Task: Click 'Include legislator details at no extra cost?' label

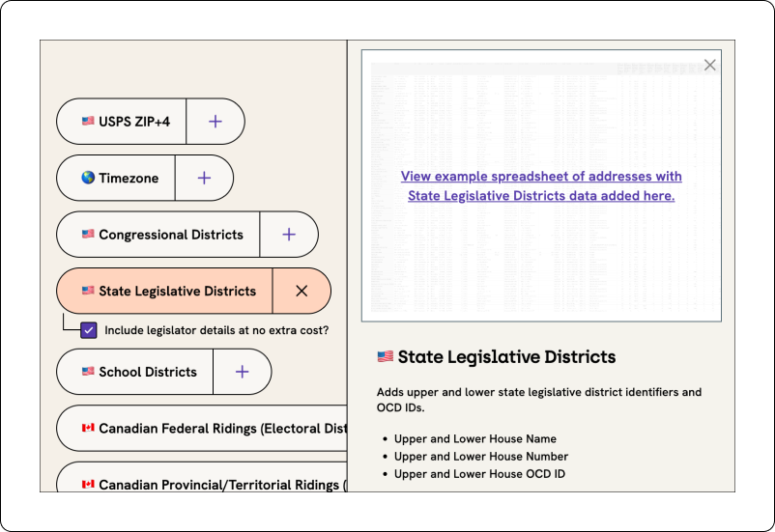Action: click(x=216, y=330)
